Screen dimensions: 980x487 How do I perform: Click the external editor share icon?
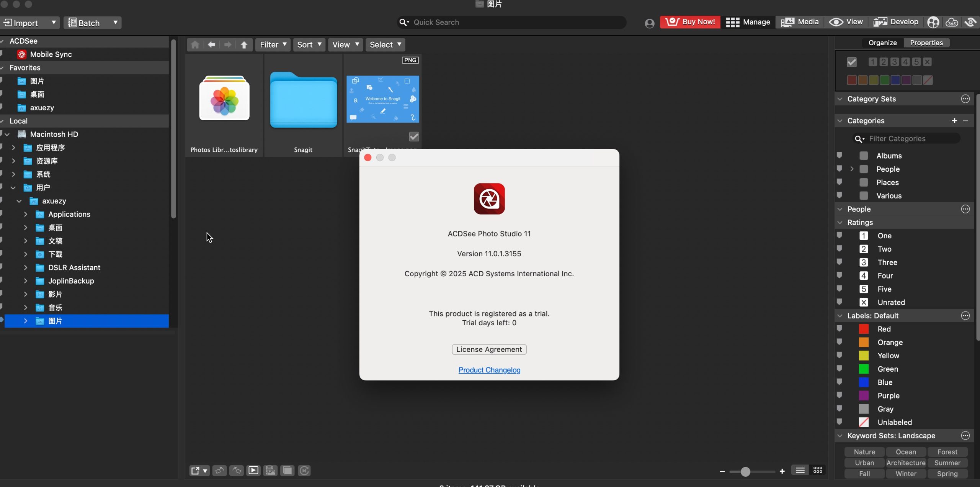coord(199,471)
